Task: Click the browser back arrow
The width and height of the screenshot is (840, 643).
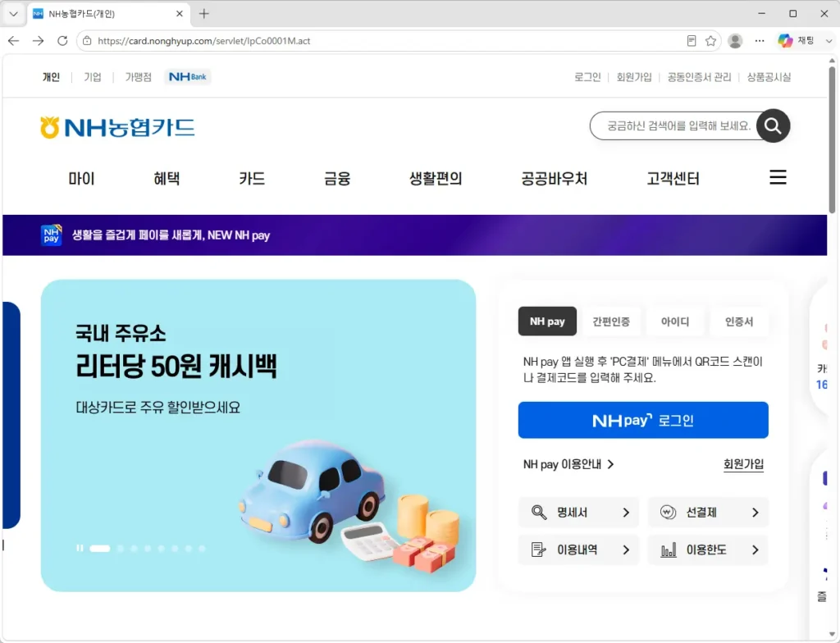Action: point(14,41)
